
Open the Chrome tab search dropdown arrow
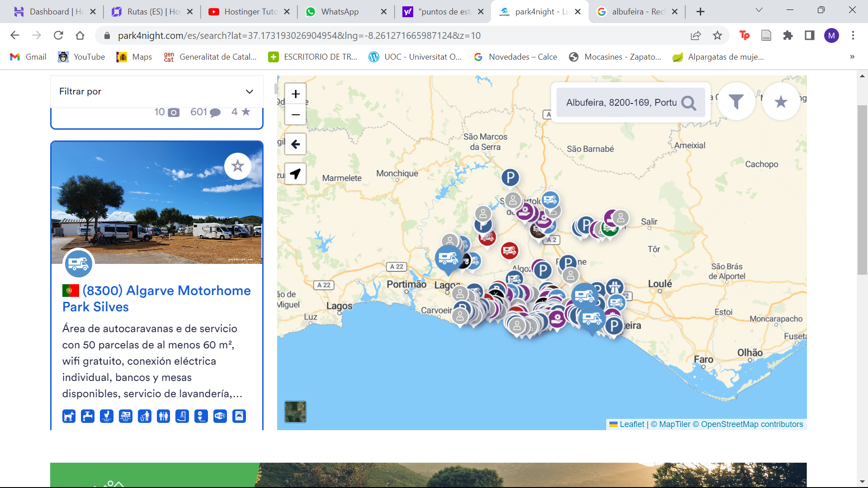pos(759,10)
